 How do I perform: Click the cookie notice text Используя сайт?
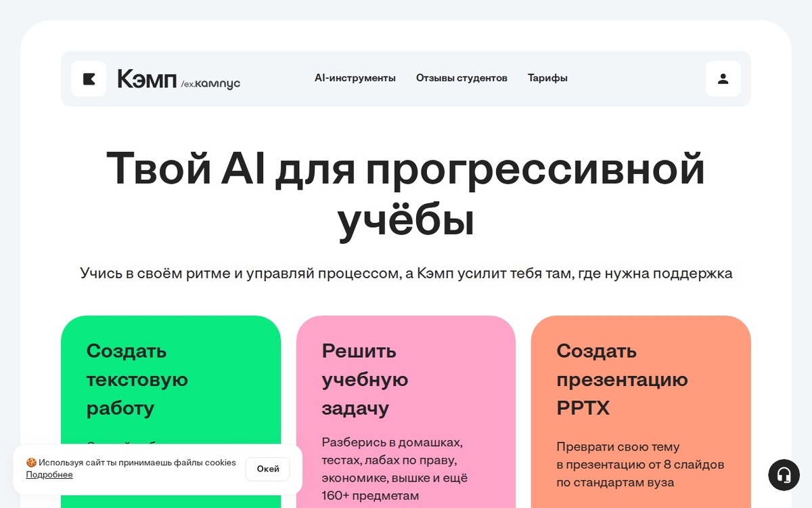coord(131,463)
